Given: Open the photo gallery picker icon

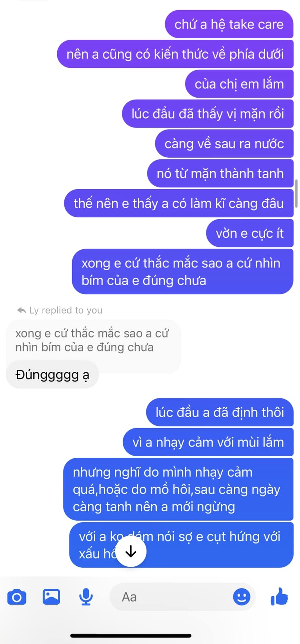Looking at the screenshot, I should (x=51, y=597).
